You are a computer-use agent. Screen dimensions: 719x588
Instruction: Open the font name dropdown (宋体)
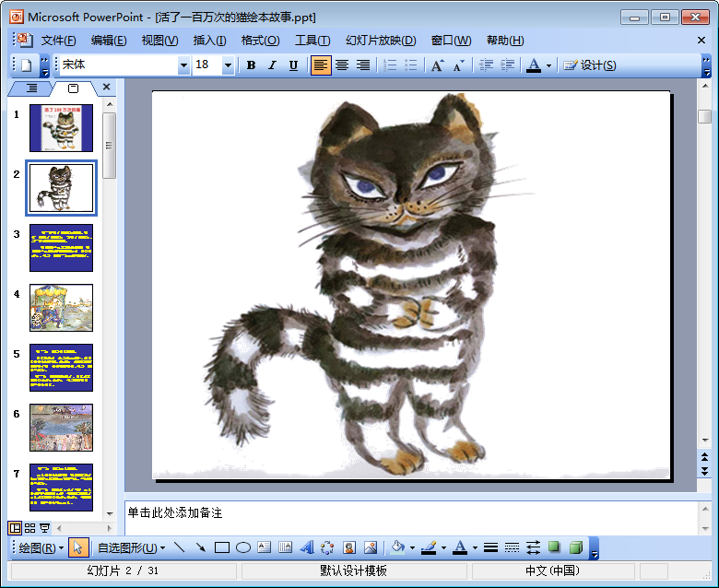(x=183, y=65)
